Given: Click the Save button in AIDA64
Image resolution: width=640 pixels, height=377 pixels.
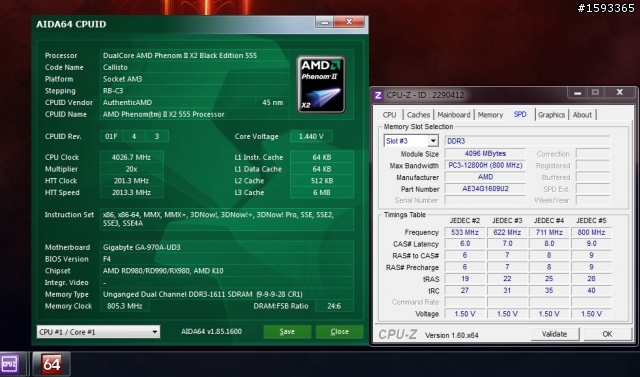Looking at the screenshot, I should (x=287, y=331).
